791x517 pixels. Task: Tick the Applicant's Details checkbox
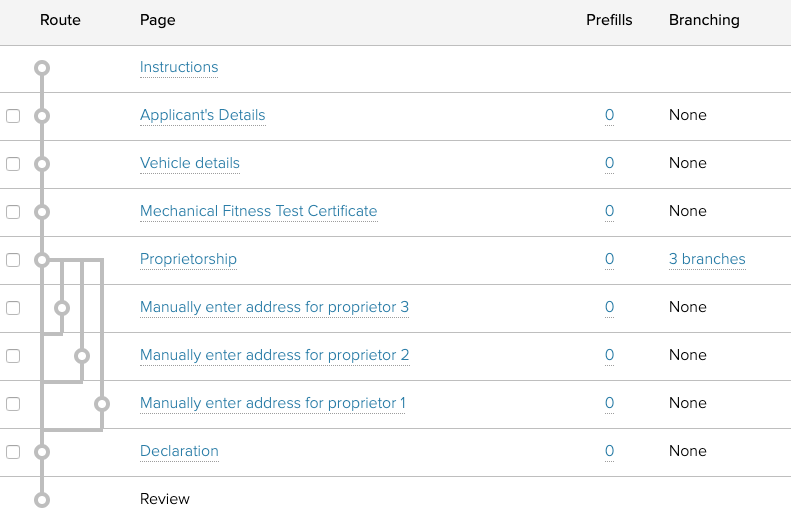point(13,116)
